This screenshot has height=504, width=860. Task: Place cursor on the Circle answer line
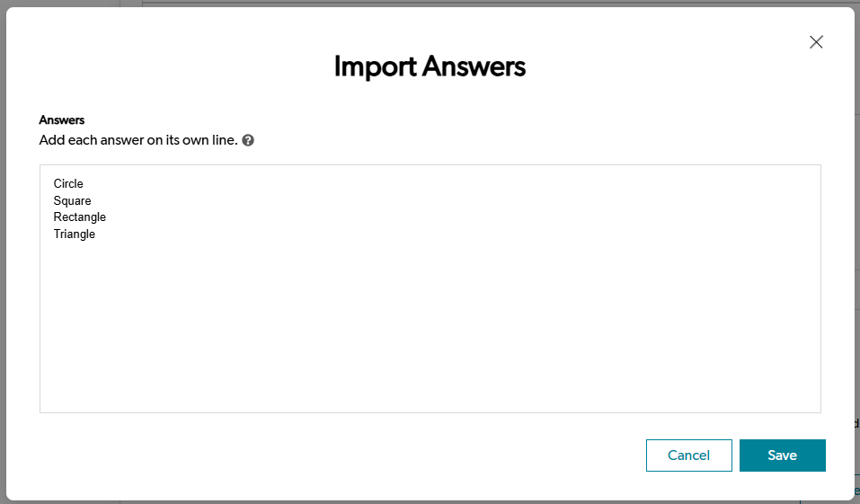click(x=68, y=184)
